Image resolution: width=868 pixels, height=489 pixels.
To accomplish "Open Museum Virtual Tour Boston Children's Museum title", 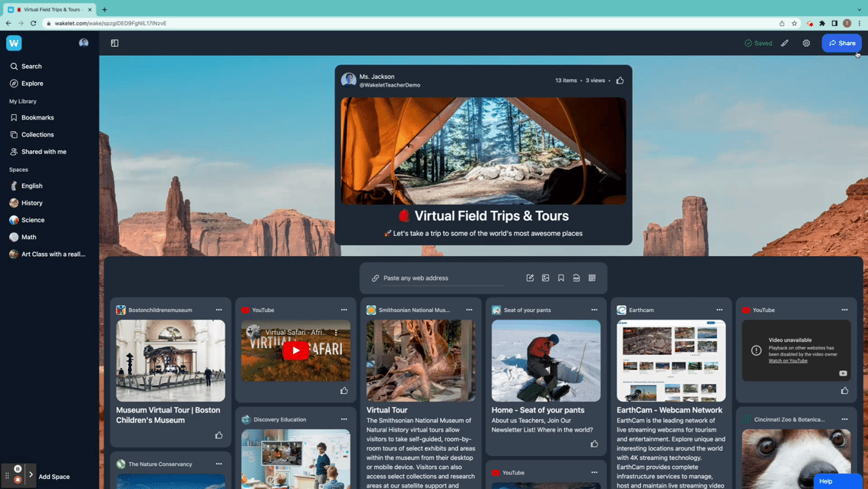I will (168, 415).
